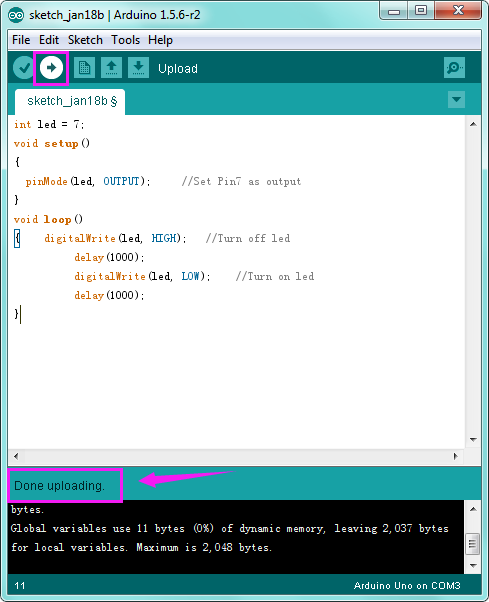Open a sketch with the up-arrow icon
The width and height of the screenshot is (489, 602).
112,68
